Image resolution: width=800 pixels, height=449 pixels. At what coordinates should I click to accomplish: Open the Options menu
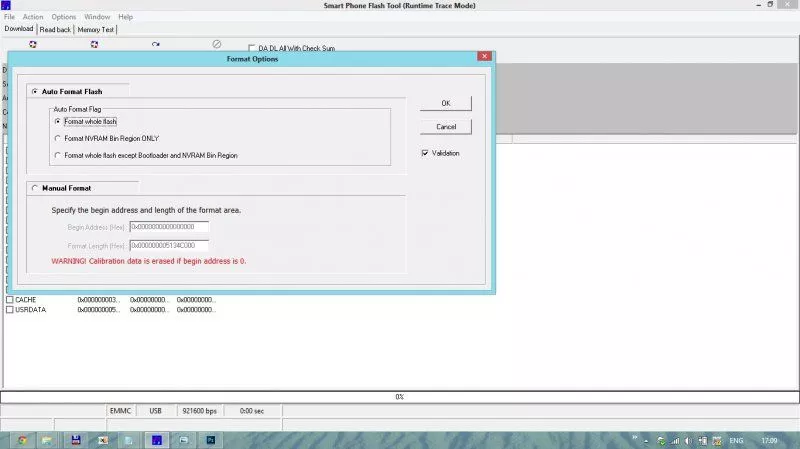pos(63,17)
